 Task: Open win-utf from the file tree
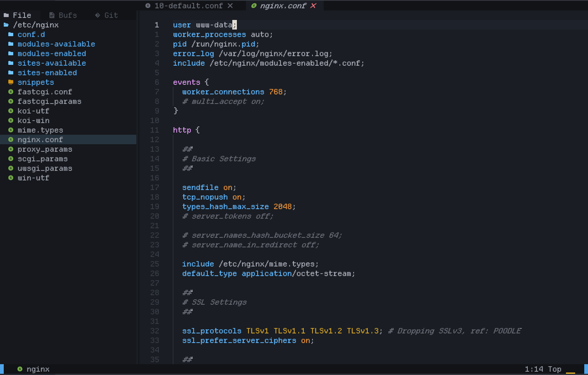pyautogui.click(x=33, y=178)
